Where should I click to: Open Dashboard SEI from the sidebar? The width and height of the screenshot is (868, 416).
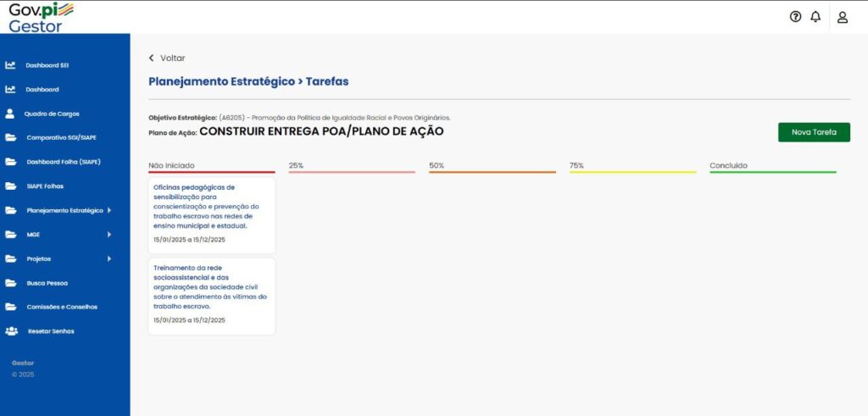coord(47,65)
